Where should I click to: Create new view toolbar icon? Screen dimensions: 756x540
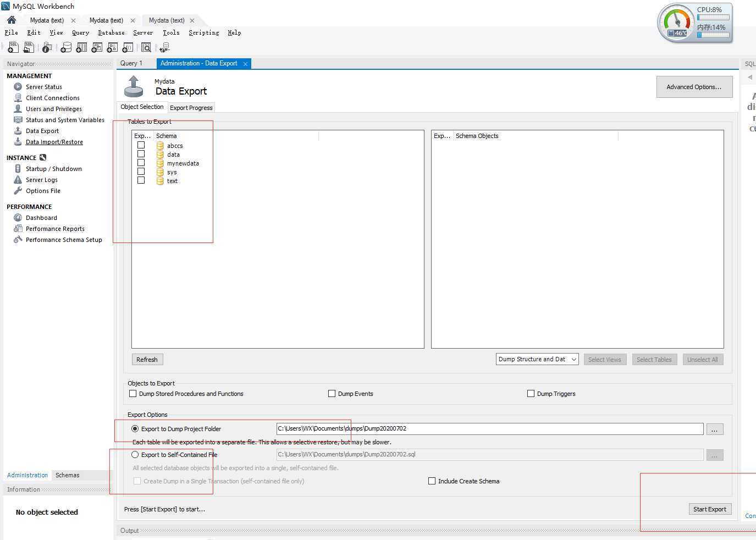pos(97,48)
